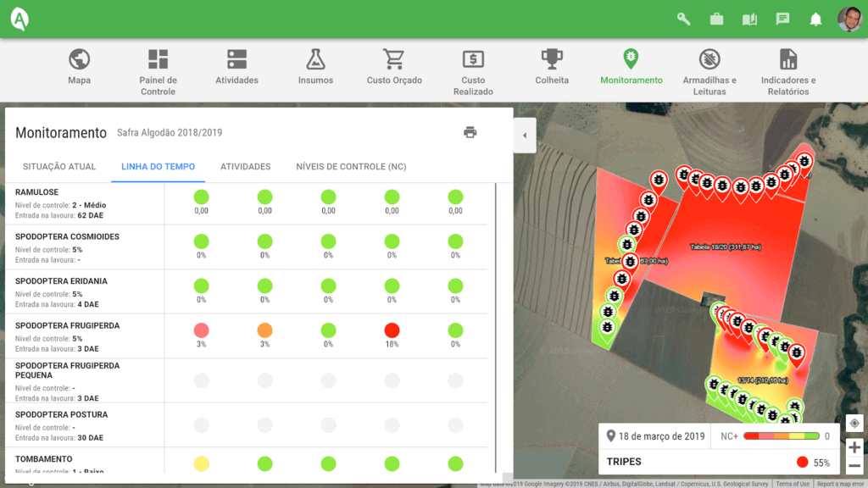Collapse the Monitoramento panel with the arrow
Image resolution: width=868 pixels, height=488 pixels.
coord(524,135)
